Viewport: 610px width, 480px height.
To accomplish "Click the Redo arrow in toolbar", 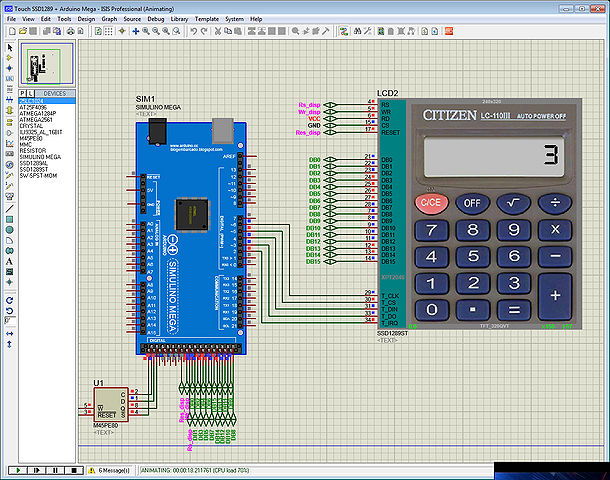I will 203,32.
